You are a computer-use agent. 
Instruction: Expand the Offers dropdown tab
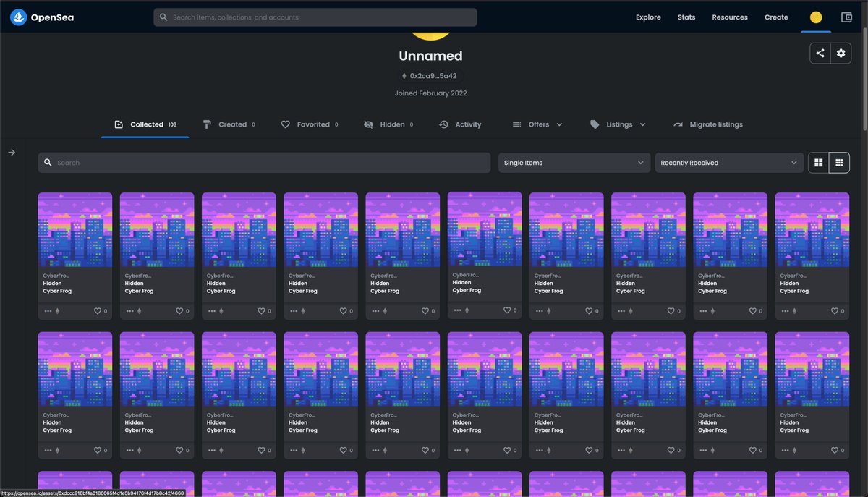(x=537, y=124)
